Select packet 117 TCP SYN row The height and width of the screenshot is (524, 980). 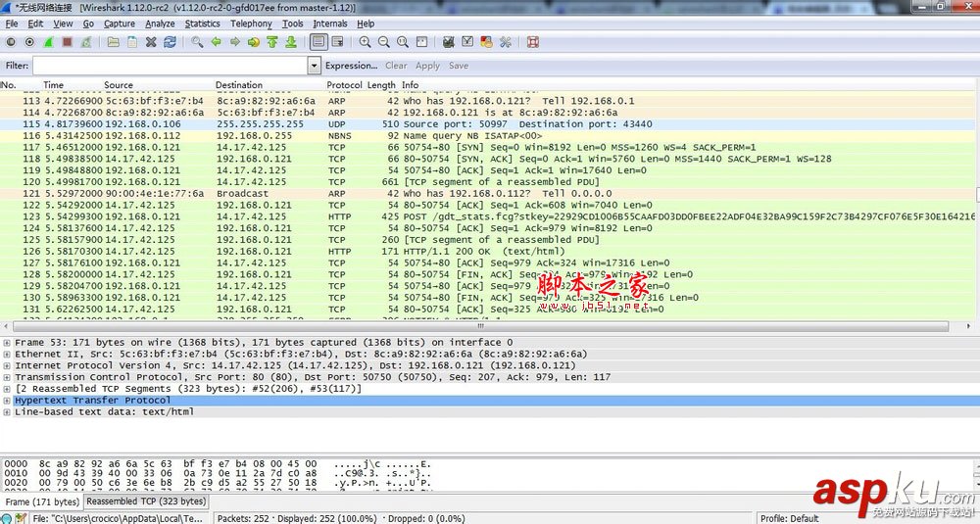coord(487,147)
